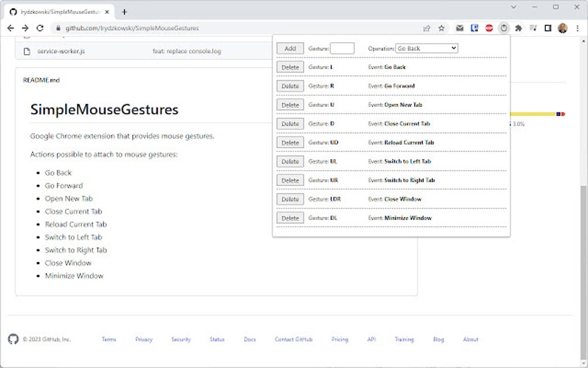Bookmark this page with the star icon
This screenshot has width=588, height=368.
[442, 28]
